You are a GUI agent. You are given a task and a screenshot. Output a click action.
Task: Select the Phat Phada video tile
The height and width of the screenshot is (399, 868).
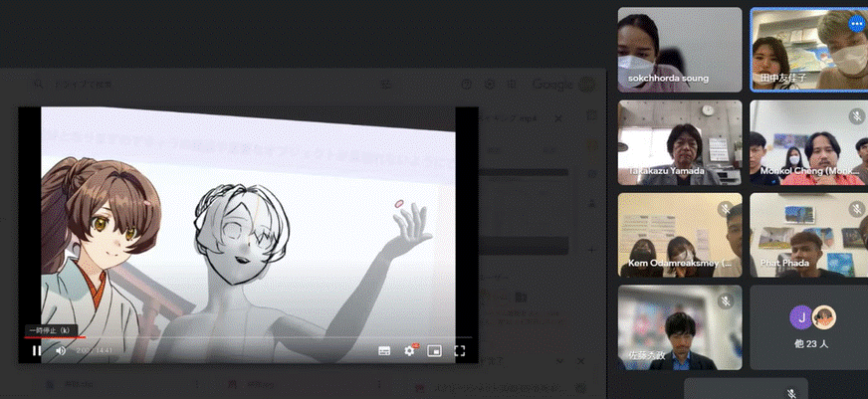pyautogui.click(x=808, y=235)
